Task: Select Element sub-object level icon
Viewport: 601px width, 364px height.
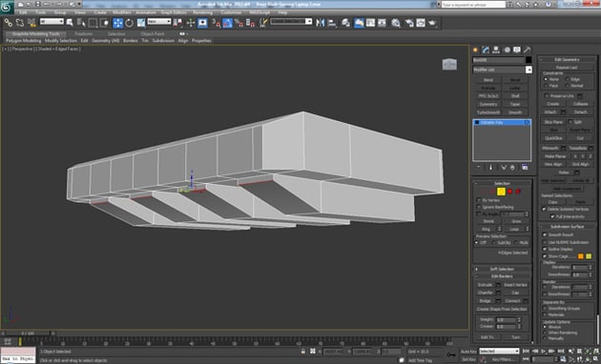Action: [x=518, y=192]
